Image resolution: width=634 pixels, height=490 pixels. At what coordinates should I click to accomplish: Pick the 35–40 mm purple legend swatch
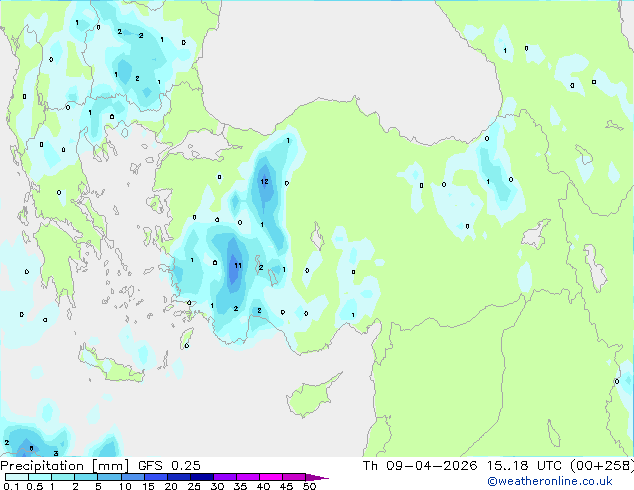pyautogui.click(x=248, y=477)
